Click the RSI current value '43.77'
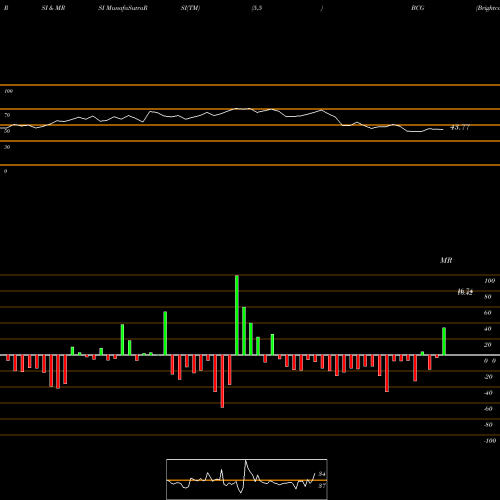 tap(460, 127)
